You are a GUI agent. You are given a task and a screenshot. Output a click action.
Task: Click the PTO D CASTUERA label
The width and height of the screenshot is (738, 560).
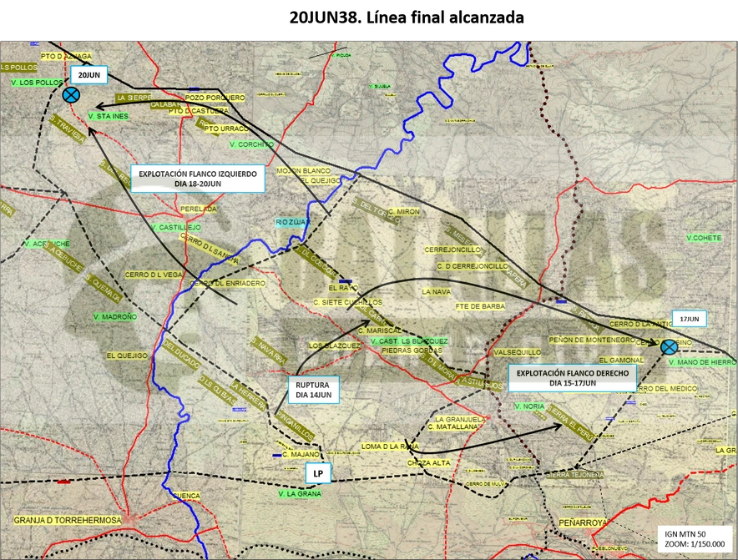pyautogui.click(x=199, y=111)
